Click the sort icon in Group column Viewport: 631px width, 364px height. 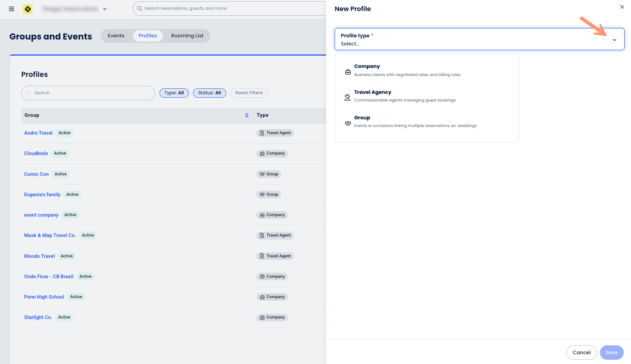click(247, 116)
